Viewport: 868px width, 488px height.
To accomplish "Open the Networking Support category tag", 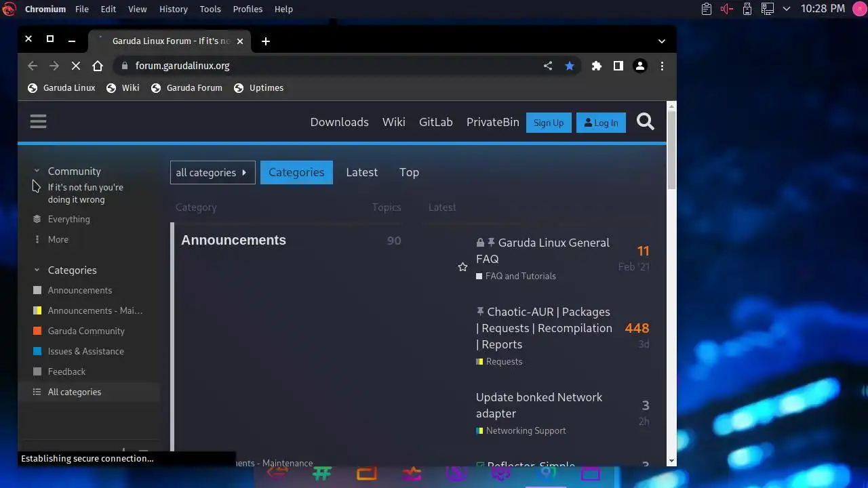I will 521,431.
